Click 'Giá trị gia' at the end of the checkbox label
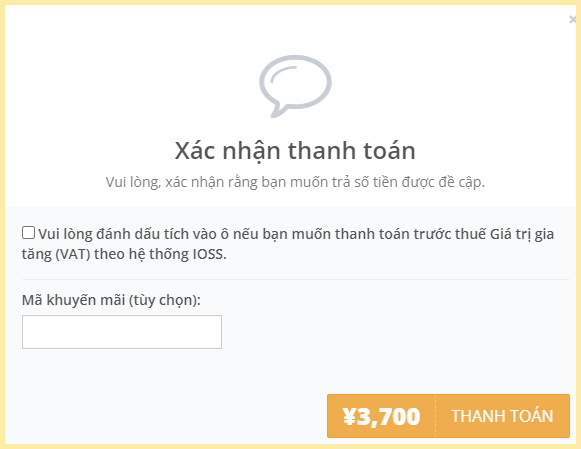 click(x=522, y=234)
